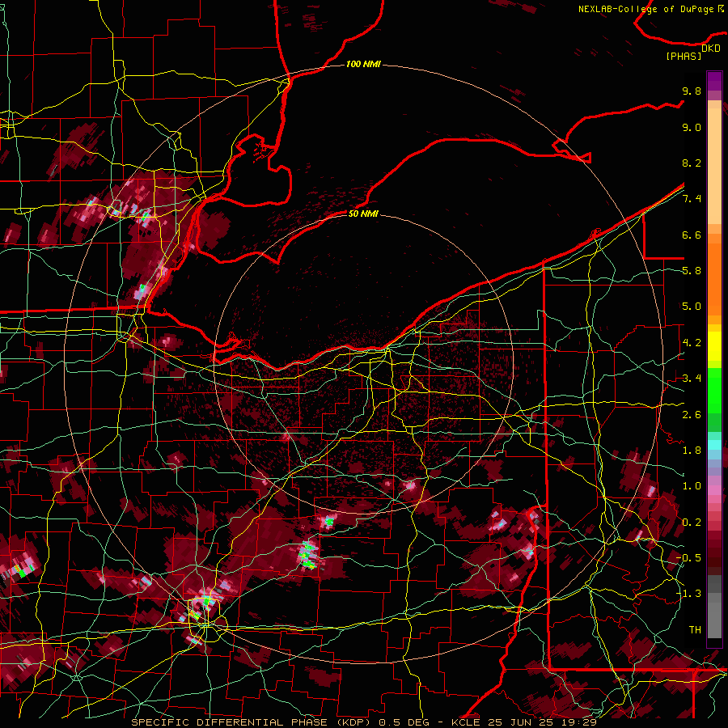The width and height of the screenshot is (728, 728).
Task: Select the 9.8 value on the scale
Action: (x=692, y=91)
